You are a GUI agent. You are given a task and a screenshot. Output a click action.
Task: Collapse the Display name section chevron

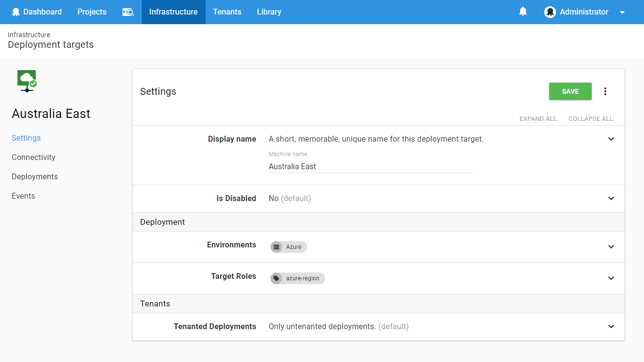pyautogui.click(x=611, y=139)
